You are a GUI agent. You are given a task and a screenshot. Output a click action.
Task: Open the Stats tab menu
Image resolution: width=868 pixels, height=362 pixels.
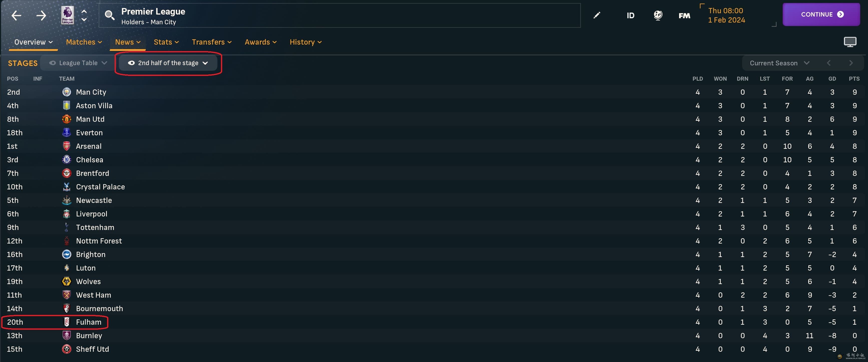[166, 42]
